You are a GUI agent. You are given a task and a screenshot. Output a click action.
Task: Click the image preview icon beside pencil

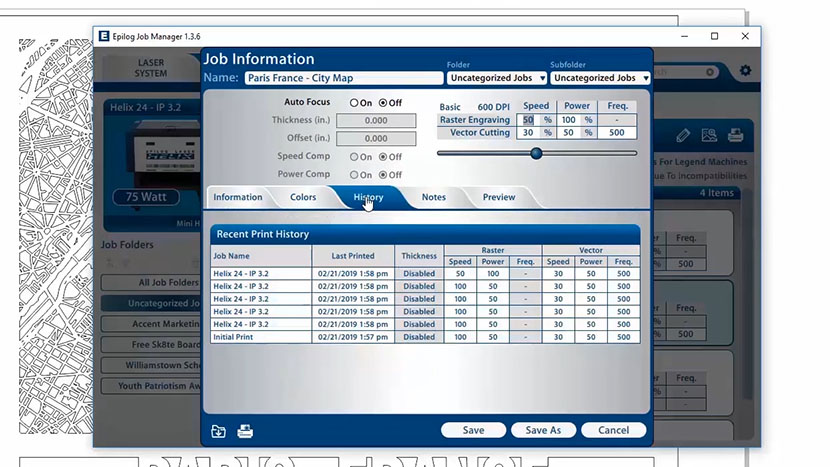(709, 135)
